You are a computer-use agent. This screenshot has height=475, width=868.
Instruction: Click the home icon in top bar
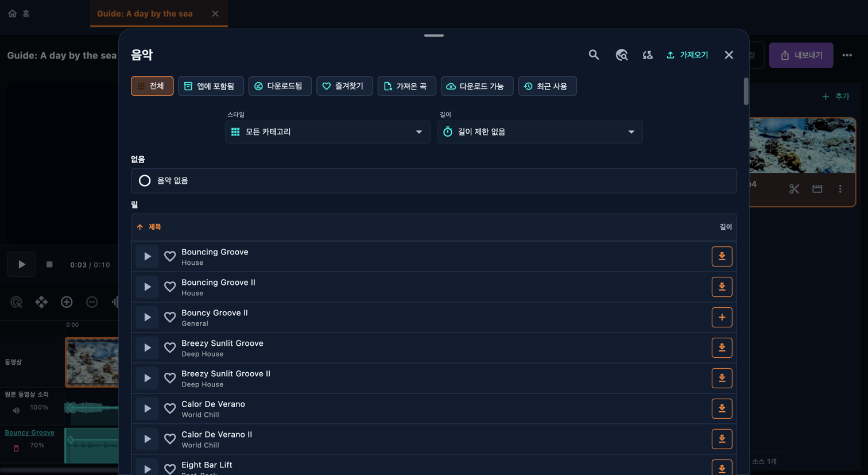pyautogui.click(x=13, y=13)
